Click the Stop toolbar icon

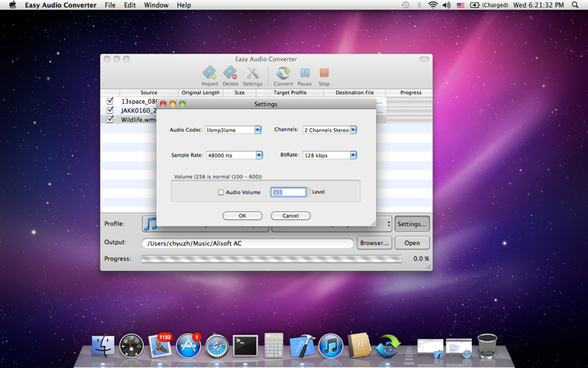(324, 74)
